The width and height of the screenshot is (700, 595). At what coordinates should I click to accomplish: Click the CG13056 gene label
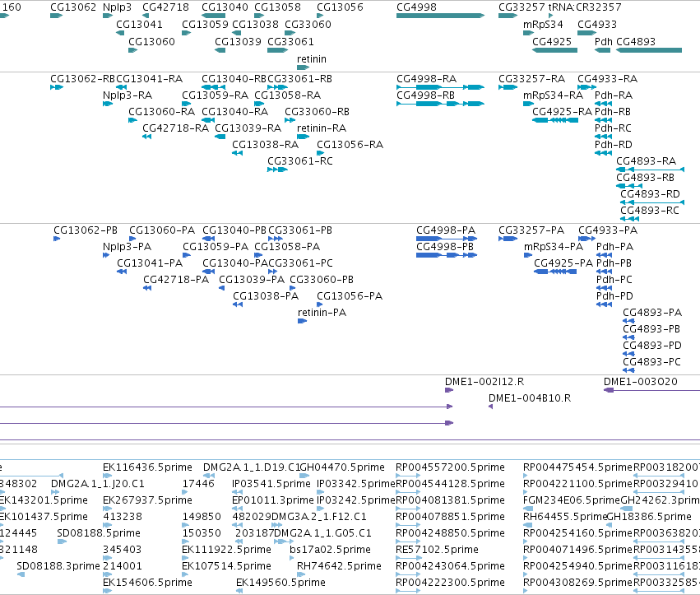click(x=341, y=7)
